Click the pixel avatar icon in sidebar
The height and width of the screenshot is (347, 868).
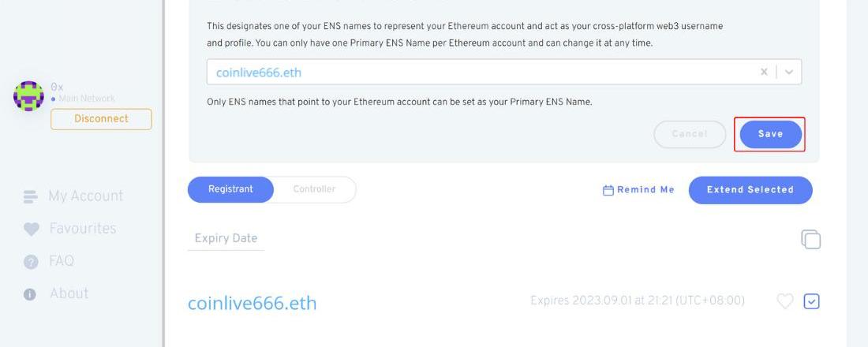[29, 96]
